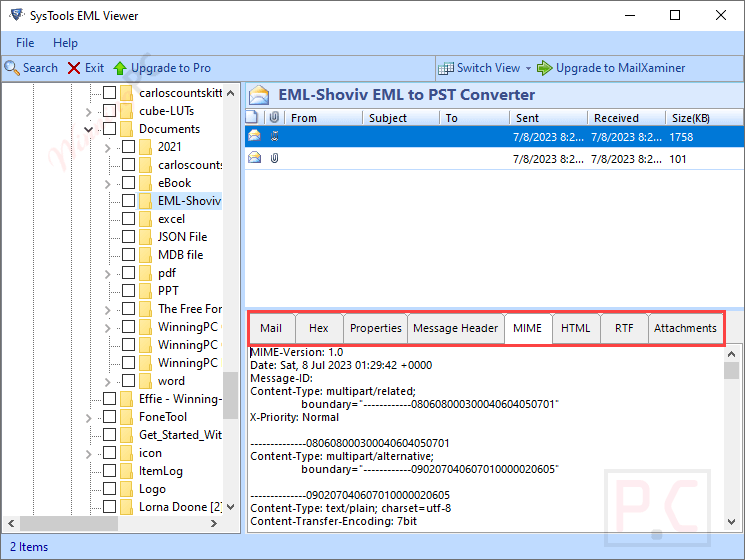Viewport: 745px width, 560px height.
Task: Open the Message Header tab
Action: coord(455,328)
